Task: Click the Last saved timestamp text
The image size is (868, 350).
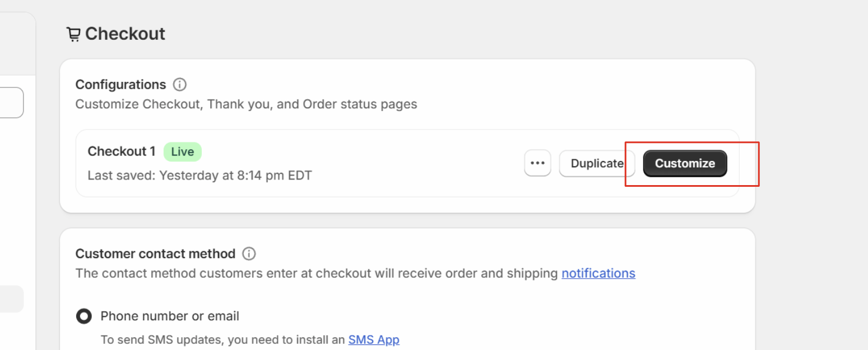Action: [199, 176]
